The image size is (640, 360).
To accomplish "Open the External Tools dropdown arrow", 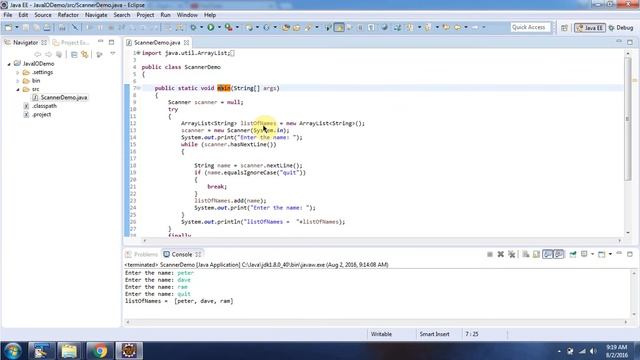I will point(237,27).
